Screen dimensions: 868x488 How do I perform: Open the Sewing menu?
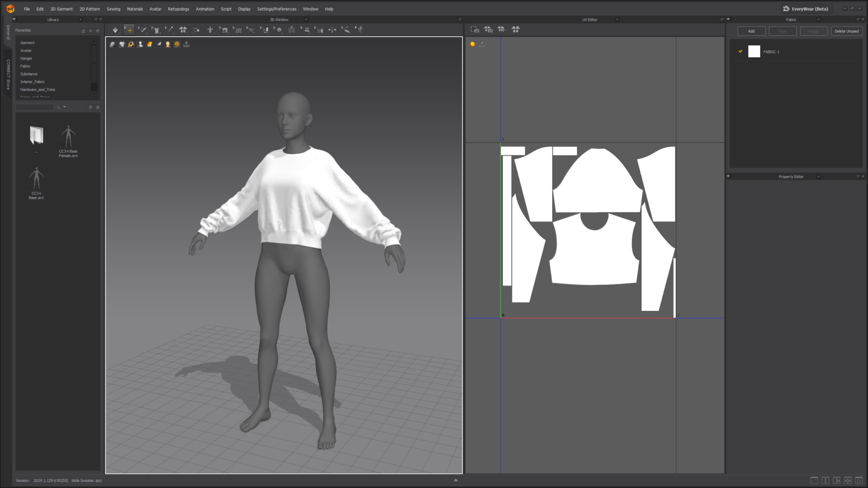point(113,8)
